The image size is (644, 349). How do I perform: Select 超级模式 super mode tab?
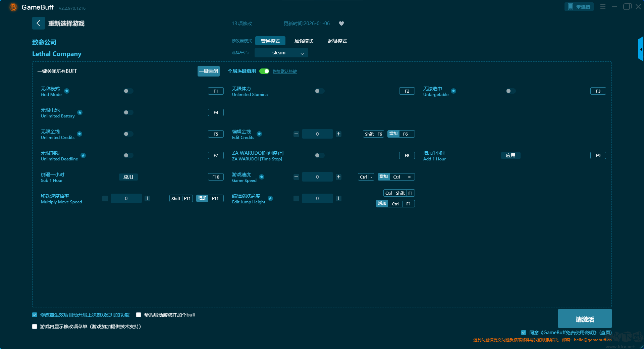click(x=337, y=41)
